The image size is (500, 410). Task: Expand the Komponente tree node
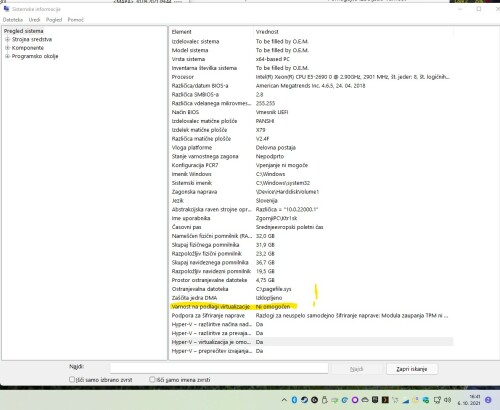tap(7, 48)
